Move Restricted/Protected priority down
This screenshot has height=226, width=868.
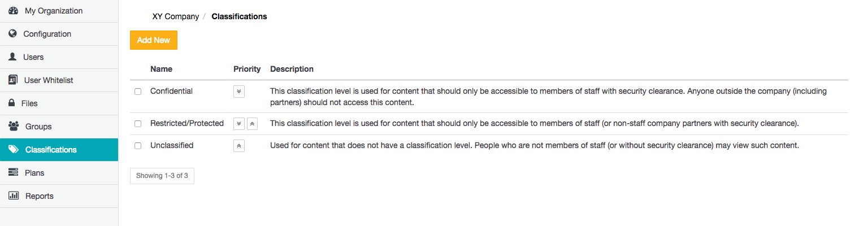[x=239, y=124]
